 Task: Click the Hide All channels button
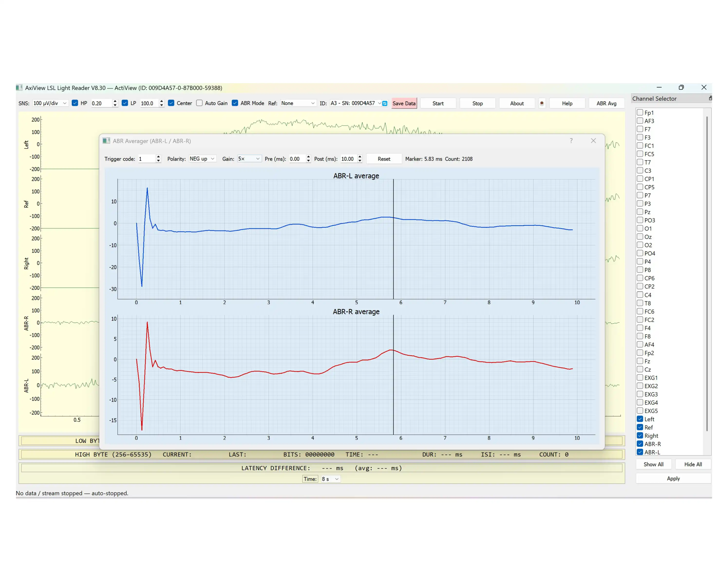point(693,464)
